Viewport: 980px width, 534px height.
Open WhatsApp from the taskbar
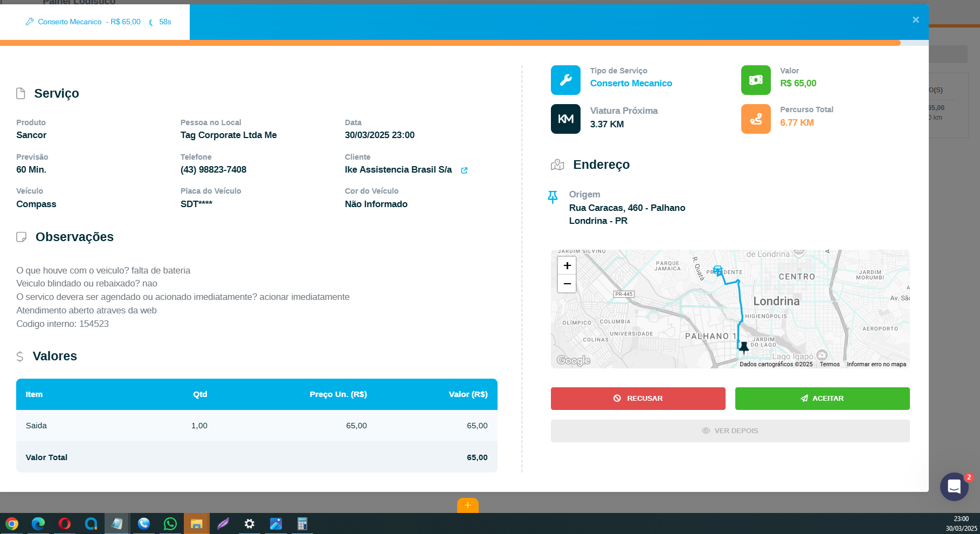pos(170,524)
